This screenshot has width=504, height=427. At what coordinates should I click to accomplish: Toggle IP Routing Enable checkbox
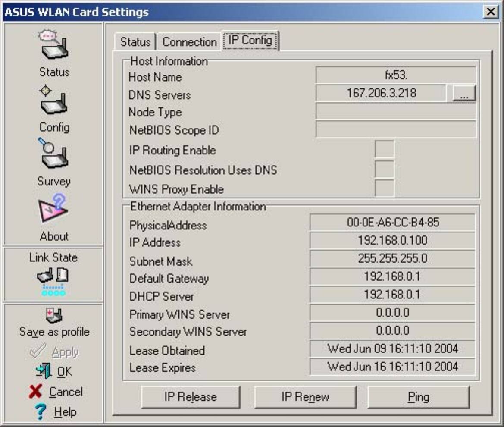pyautogui.click(x=384, y=149)
